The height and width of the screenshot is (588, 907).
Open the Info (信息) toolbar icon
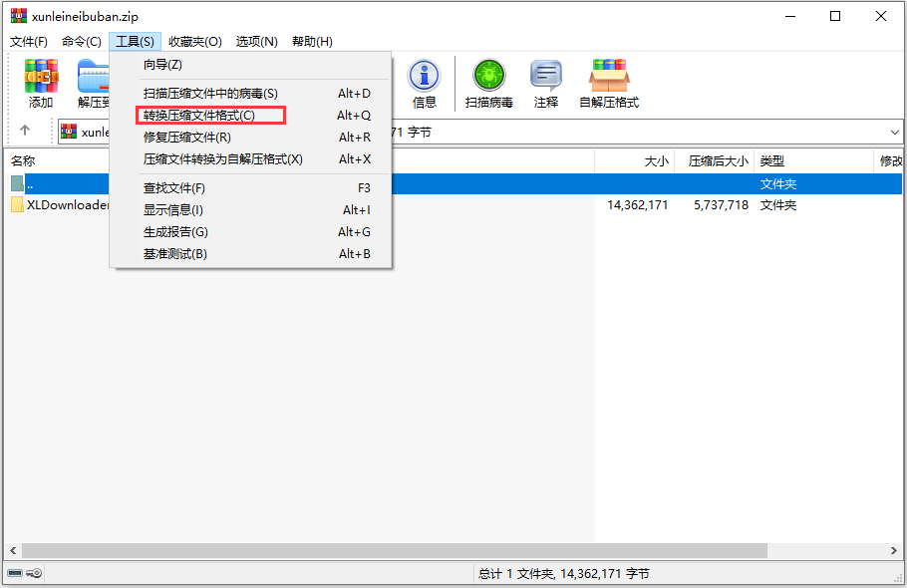coord(424,76)
